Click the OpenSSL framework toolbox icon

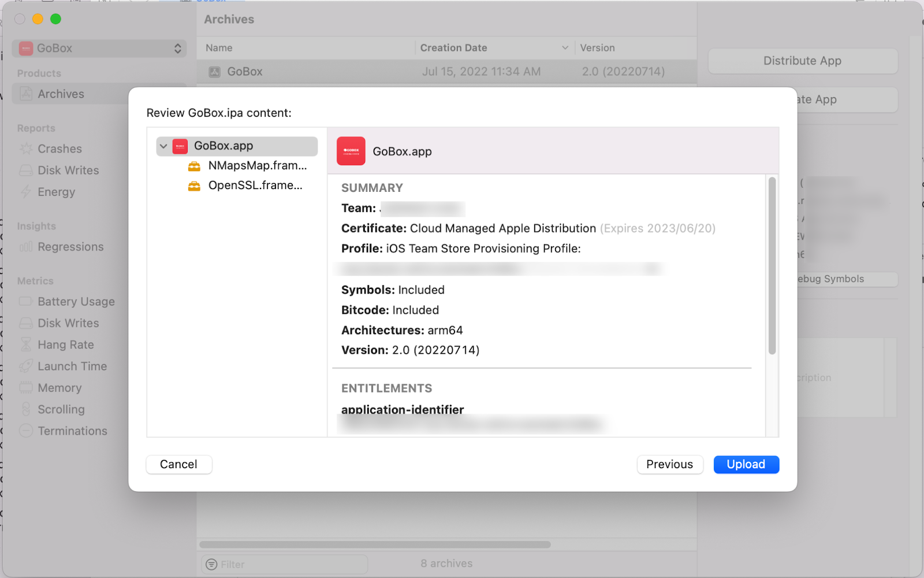[x=194, y=186]
